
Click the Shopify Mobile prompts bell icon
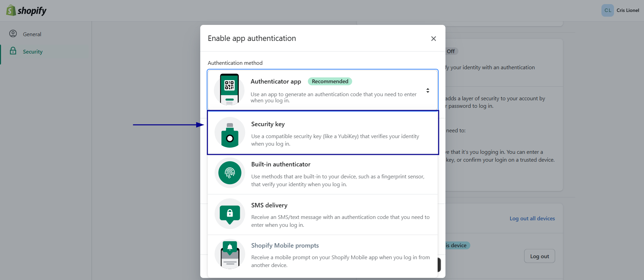click(230, 254)
